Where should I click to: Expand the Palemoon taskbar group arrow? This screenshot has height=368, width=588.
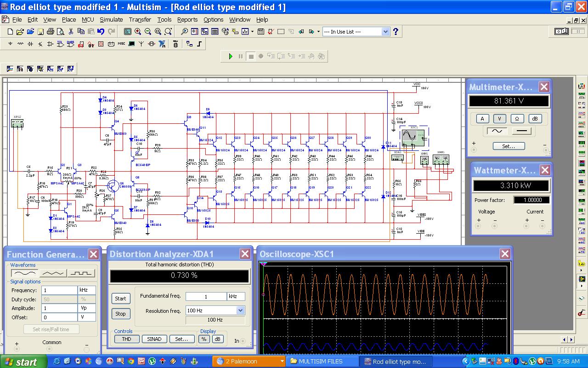pos(282,362)
